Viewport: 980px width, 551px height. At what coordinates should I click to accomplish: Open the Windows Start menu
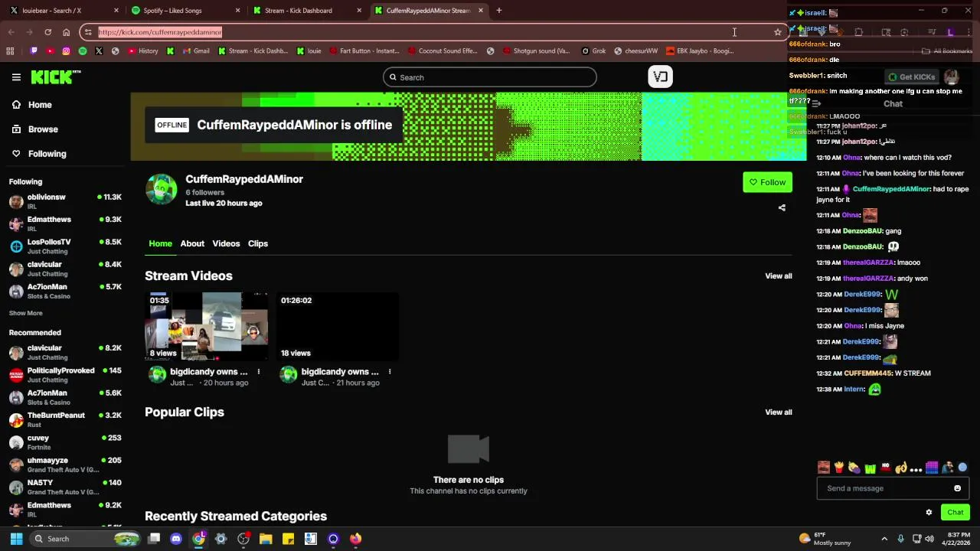16,539
